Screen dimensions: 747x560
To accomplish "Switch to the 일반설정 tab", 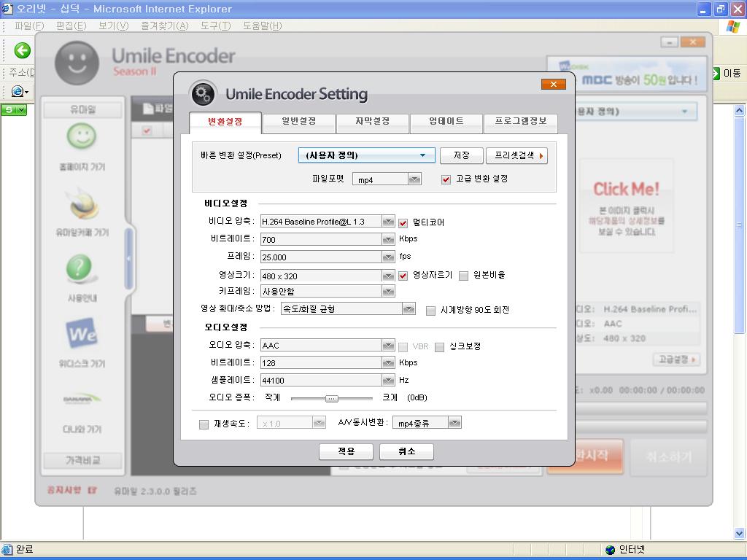I will (298, 122).
